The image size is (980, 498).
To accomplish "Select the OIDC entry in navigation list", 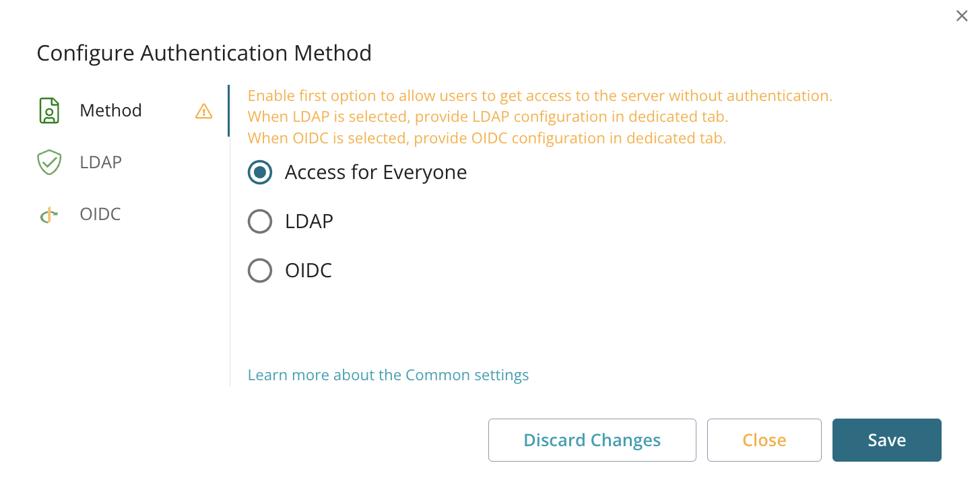I will [x=100, y=213].
